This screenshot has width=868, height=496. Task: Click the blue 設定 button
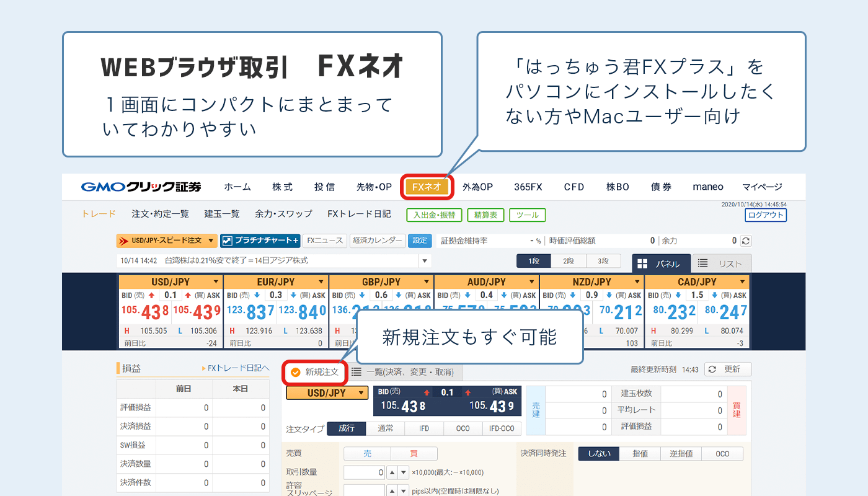(420, 240)
